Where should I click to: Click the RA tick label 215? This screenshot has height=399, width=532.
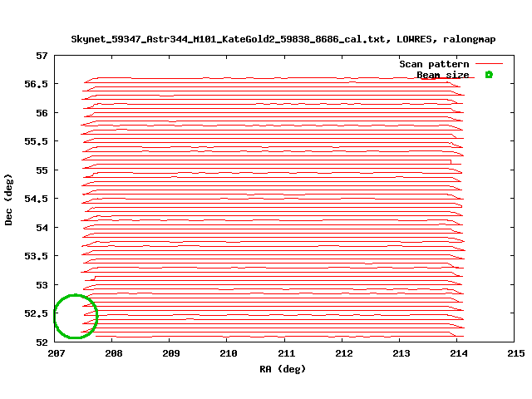tap(516, 353)
